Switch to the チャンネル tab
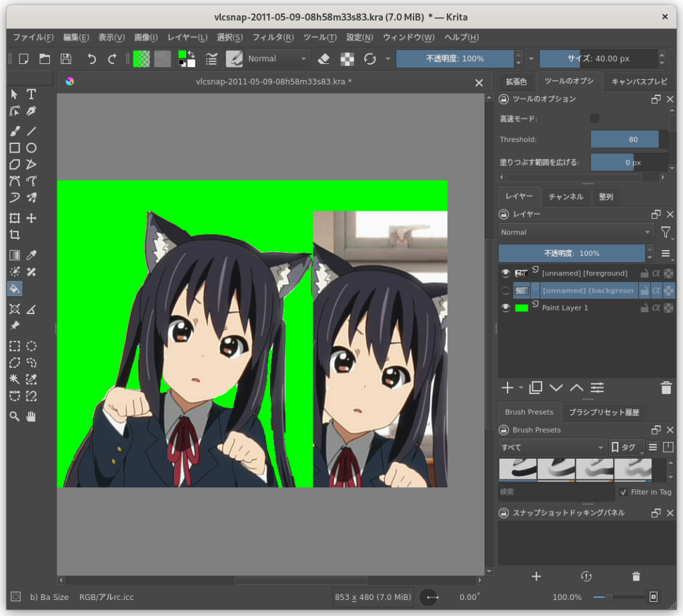Image resolution: width=683 pixels, height=616 pixels. point(566,197)
